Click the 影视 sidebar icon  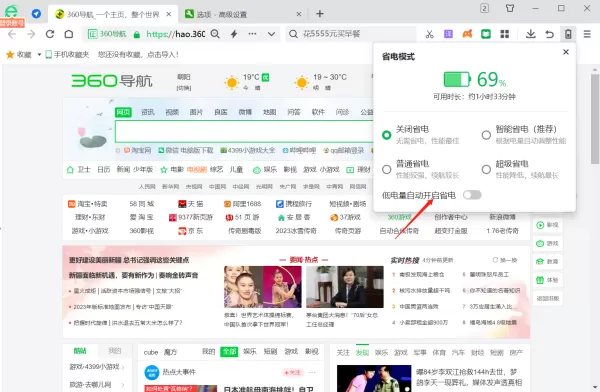click(x=548, y=225)
